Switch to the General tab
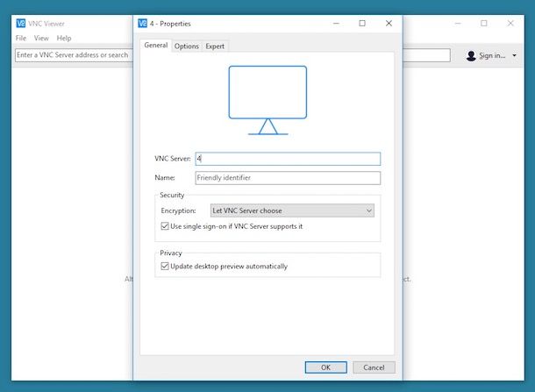The width and height of the screenshot is (535, 392). [x=155, y=46]
